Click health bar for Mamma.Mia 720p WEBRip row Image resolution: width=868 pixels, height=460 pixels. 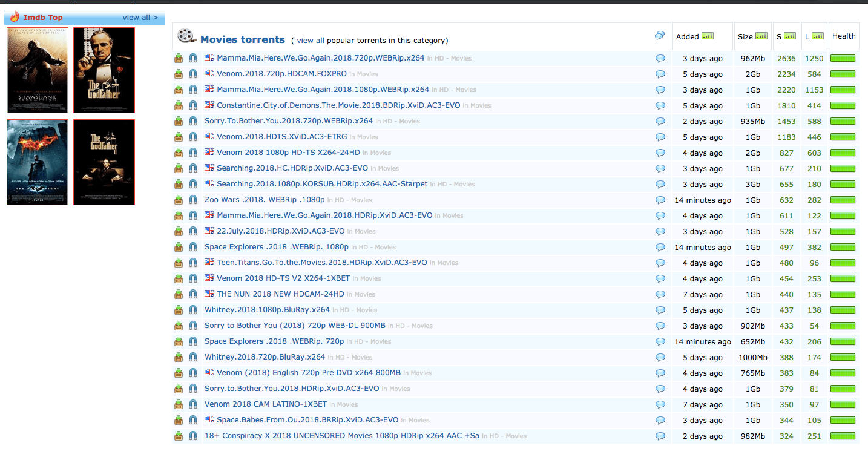843,58
